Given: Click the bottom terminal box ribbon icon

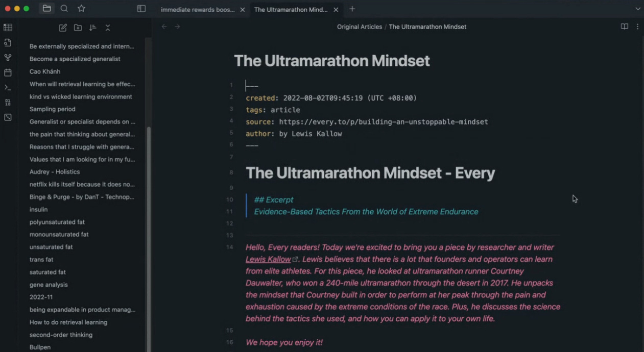Looking at the screenshot, I should 8,117.
